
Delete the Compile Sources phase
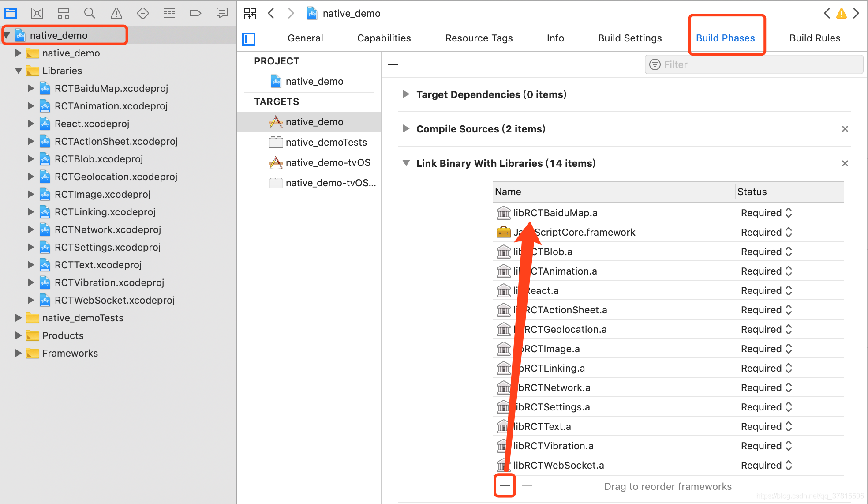pyautogui.click(x=845, y=129)
